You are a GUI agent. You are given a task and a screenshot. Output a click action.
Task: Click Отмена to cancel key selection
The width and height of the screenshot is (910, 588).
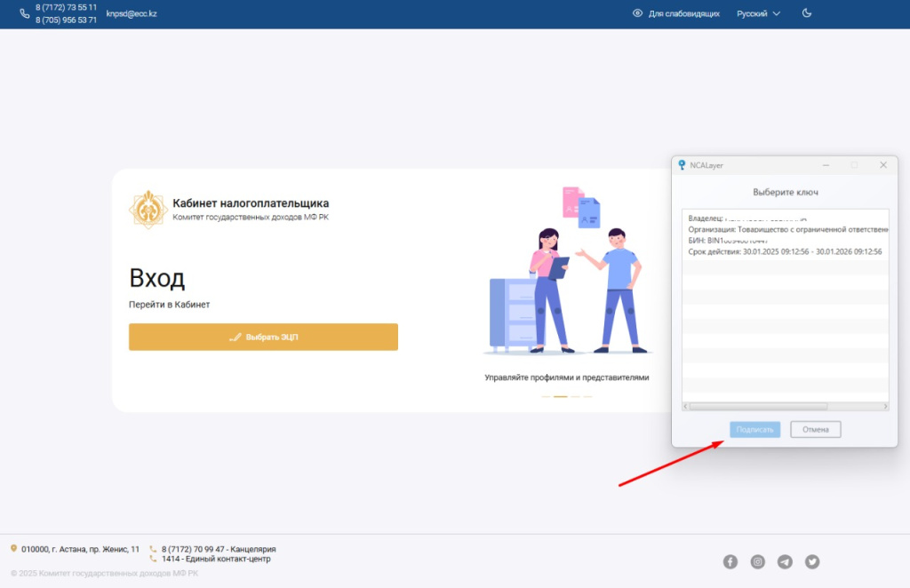pos(815,429)
